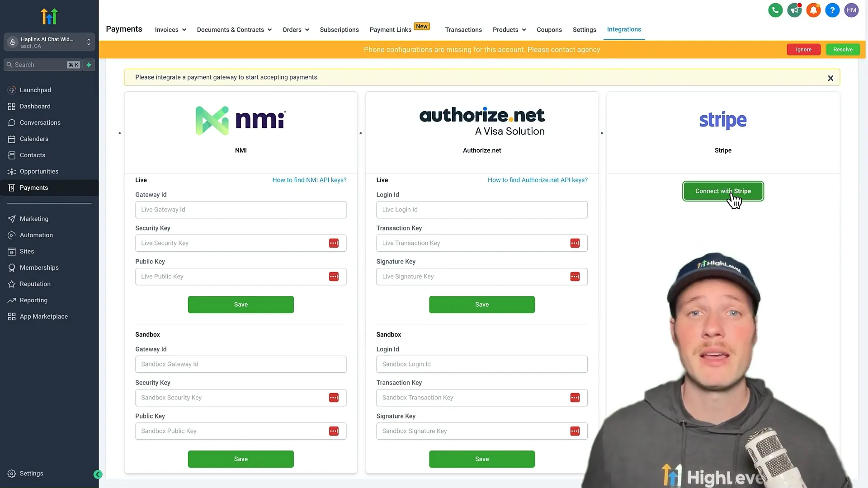Click the Live Transaction Key field
The image size is (868, 488).
tap(481, 243)
